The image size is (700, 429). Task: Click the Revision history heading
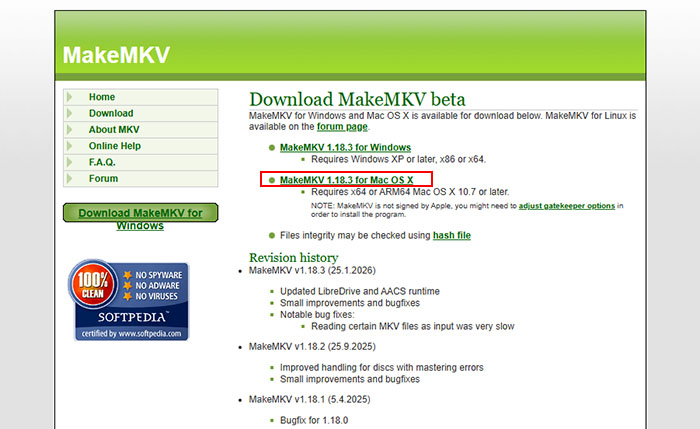click(294, 258)
